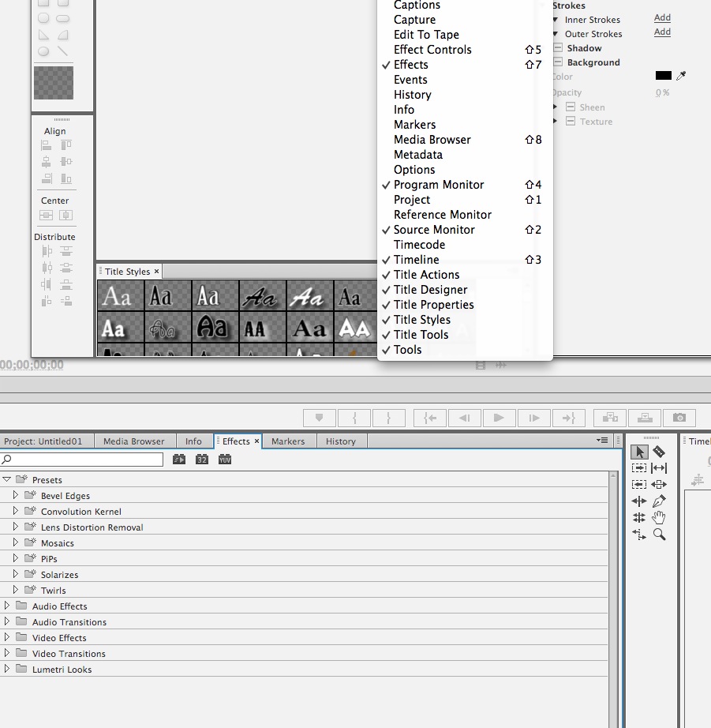Image resolution: width=711 pixels, height=728 pixels.
Task: Open Effects panel flyout menu
Action: tap(602, 440)
